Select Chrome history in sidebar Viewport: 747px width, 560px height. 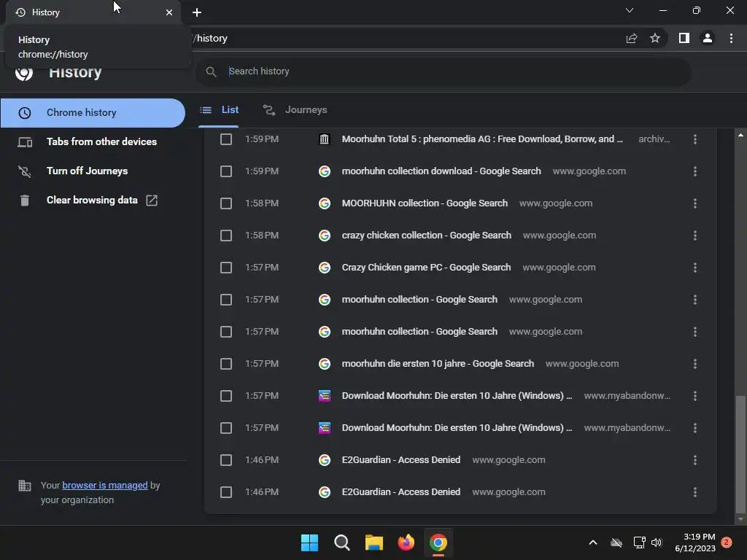[x=93, y=113]
